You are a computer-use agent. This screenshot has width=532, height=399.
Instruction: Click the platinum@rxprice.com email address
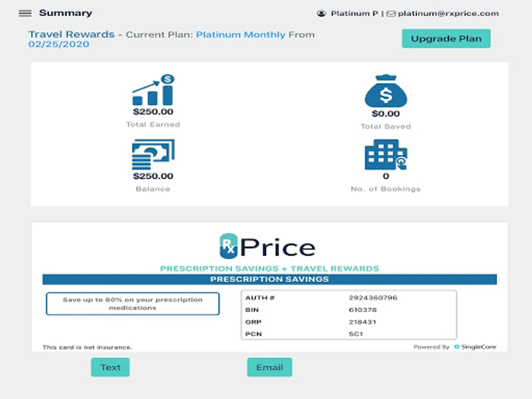click(x=448, y=14)
